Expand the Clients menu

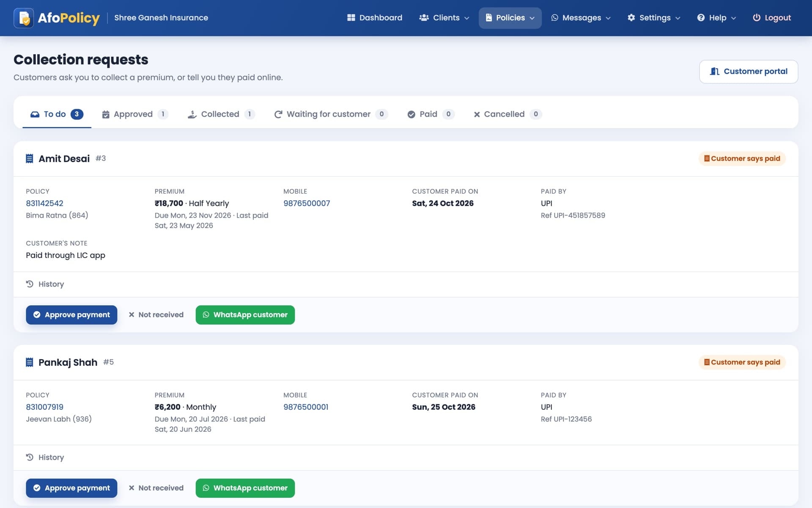point(444,18)
